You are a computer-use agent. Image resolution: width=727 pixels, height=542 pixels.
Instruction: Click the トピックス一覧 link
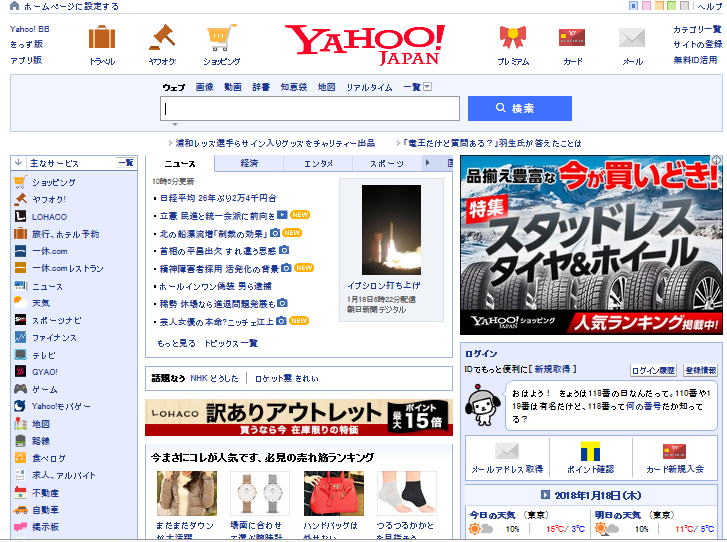point(231,343)
